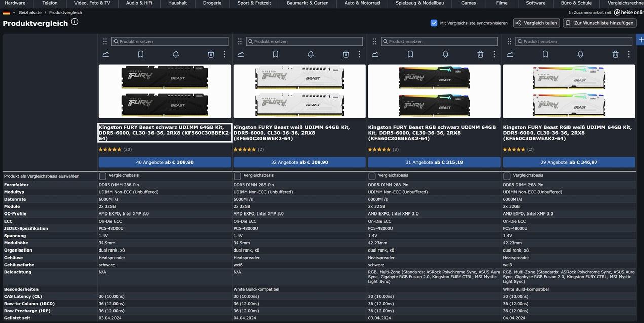Bookmark the Kingston FURY Beast weiß kit
The image size is (644, 323).
[276, 54]
